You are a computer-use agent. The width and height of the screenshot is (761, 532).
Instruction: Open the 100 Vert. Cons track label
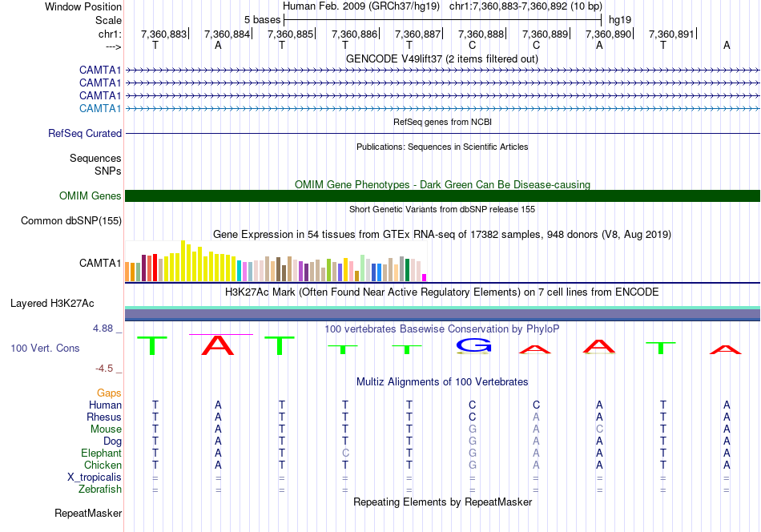45,348
